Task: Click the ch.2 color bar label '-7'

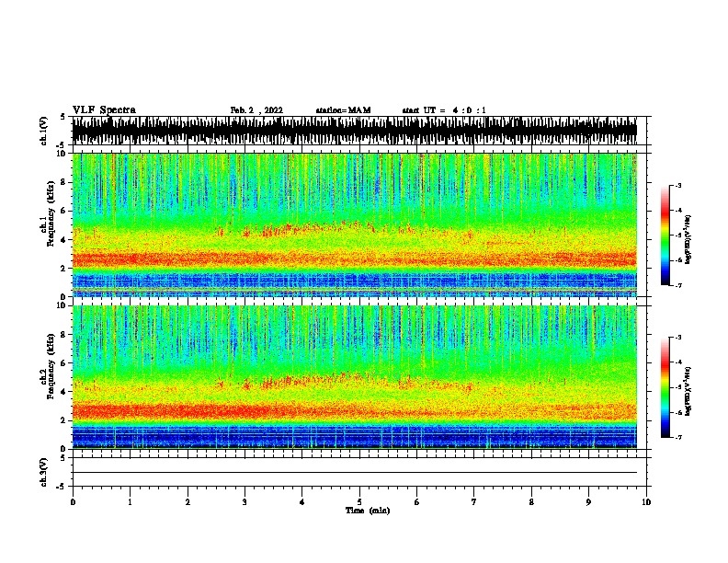Action: pos(677,438)
